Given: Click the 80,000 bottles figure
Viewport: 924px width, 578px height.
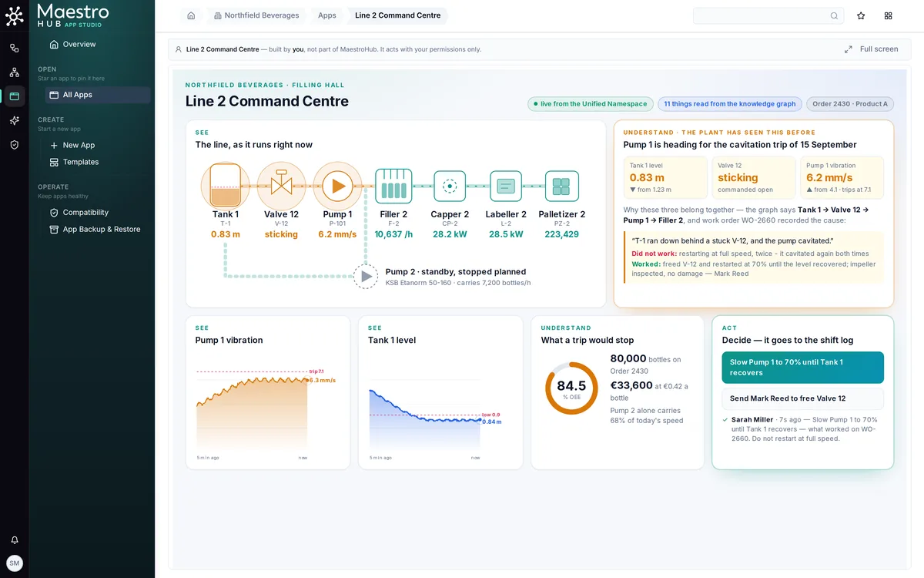Looking at the screenshot, I should (x=628, y=358).
